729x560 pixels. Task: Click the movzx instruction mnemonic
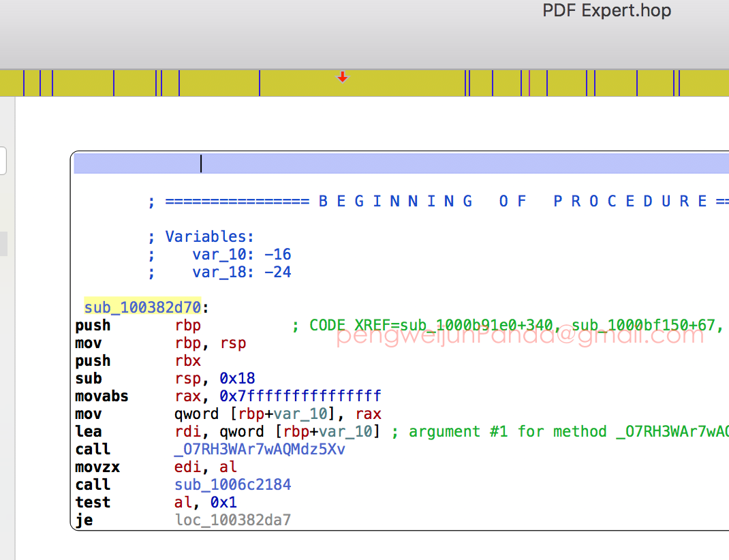(97, 467)
